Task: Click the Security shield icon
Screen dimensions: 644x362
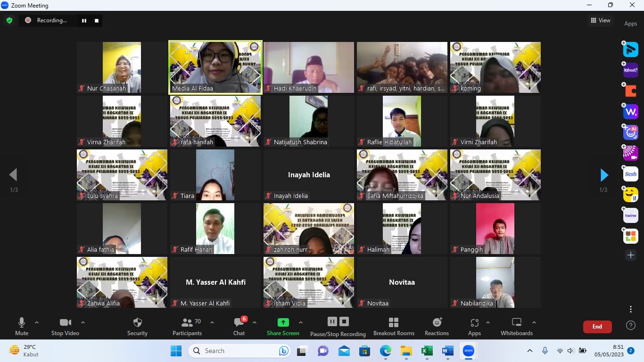Action: (137, 323)
